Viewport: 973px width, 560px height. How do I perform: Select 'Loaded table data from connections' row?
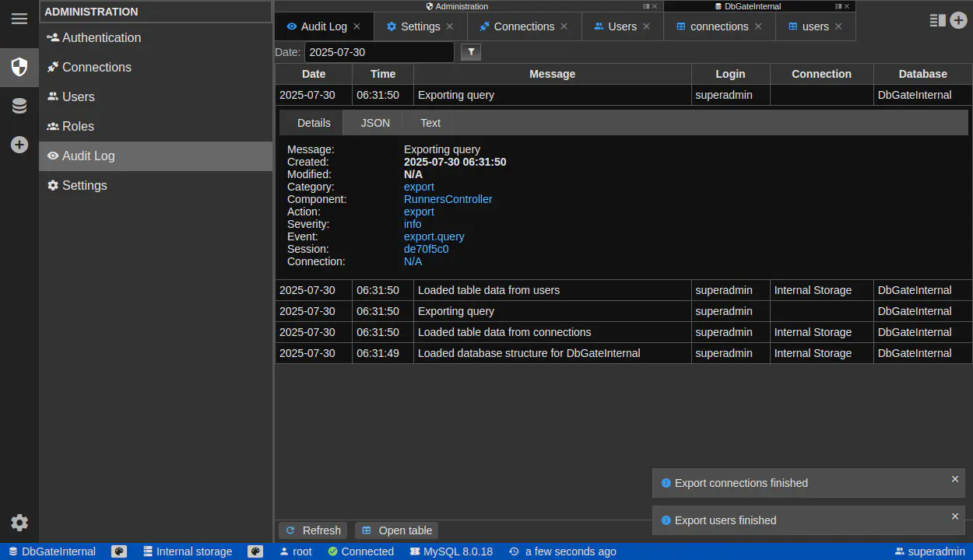click(623, 332)
